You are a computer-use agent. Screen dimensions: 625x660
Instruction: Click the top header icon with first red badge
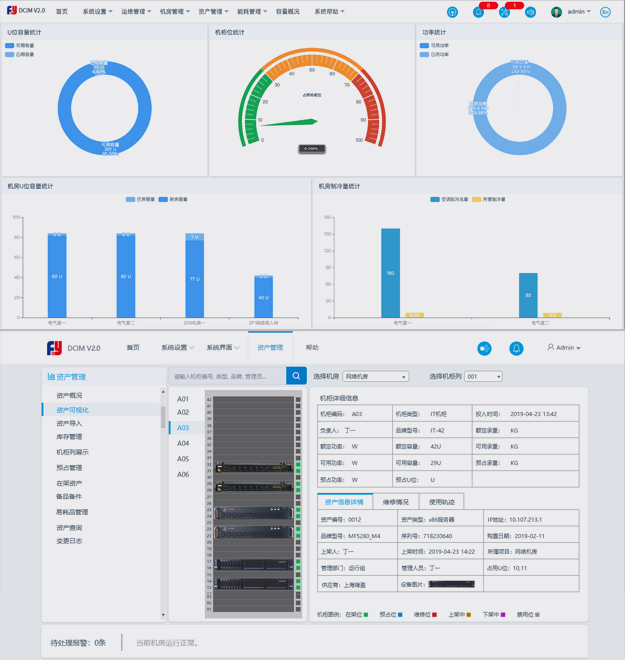pyautogui.click(x=478, y=12)
